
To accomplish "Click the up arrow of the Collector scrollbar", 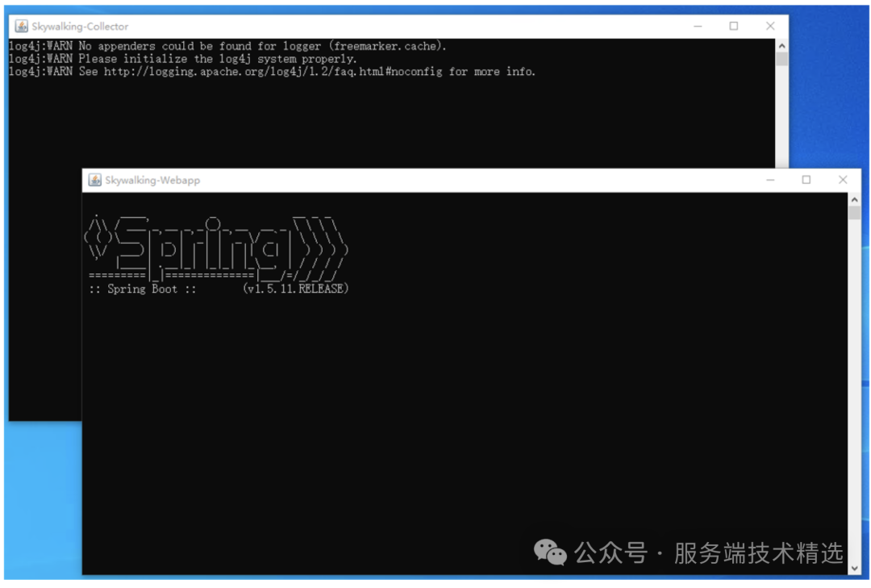I will (x=781, y=46).
